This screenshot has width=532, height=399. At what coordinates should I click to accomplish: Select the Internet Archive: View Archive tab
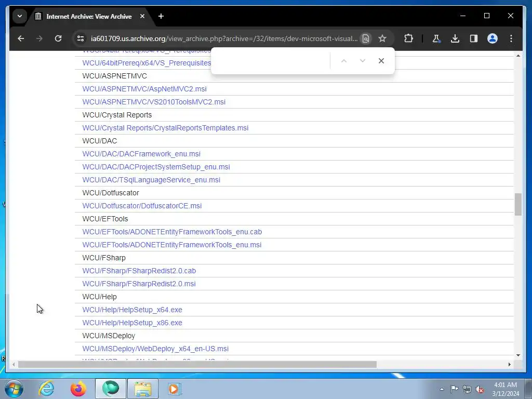[89, 16]
